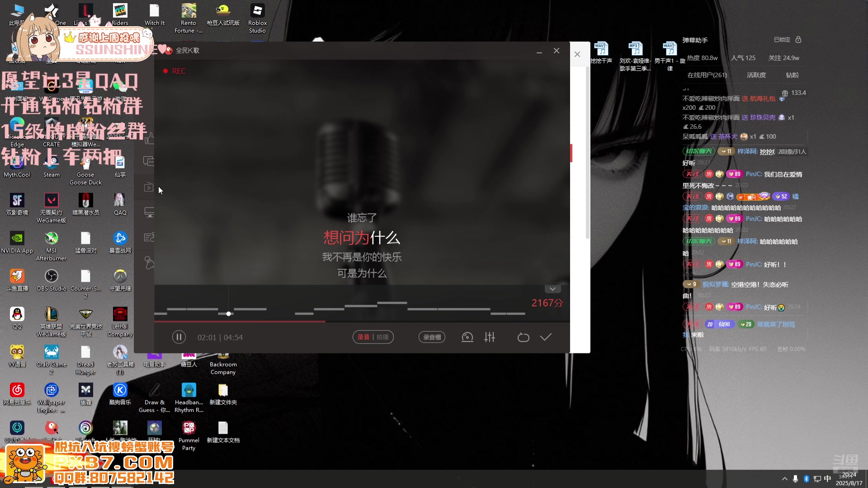Open the lyrics-music icon in karaoke sidebar
The width and height of the screenshot is (868, 488).
pyautogui.click(x=149, y=237)
